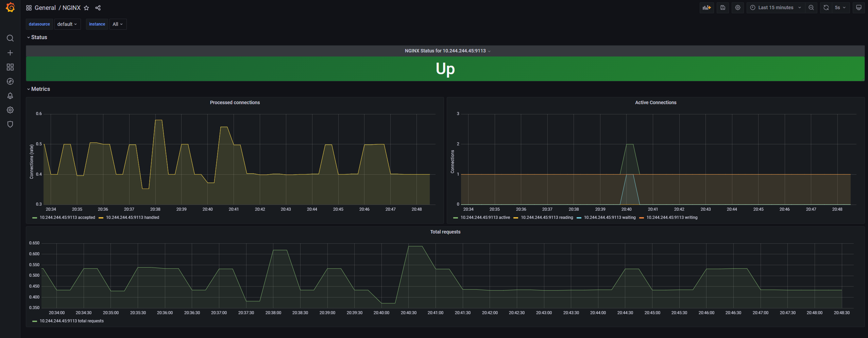
Task: Toggle the accepted series in legend
Action: click(67, 218)
